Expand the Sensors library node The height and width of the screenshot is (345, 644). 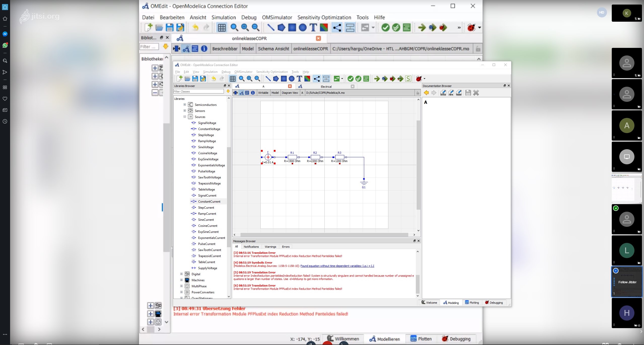pyautogui.click(x=185, y=111)
